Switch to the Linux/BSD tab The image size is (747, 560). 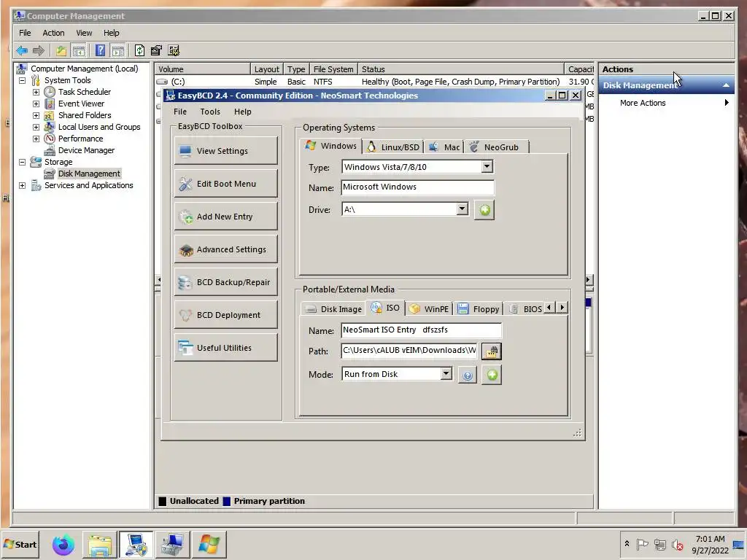click(x=393, y=147)
